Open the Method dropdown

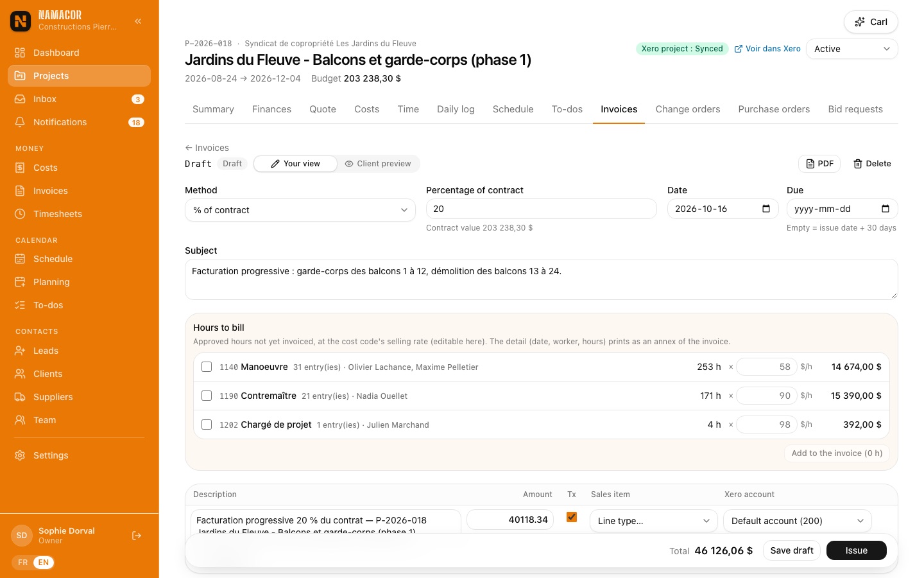click(300, 210)
